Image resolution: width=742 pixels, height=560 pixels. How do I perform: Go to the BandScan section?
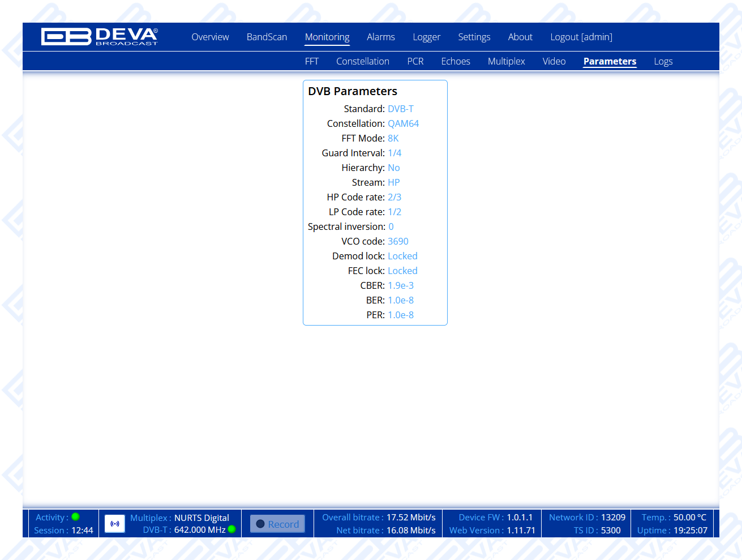267,37
